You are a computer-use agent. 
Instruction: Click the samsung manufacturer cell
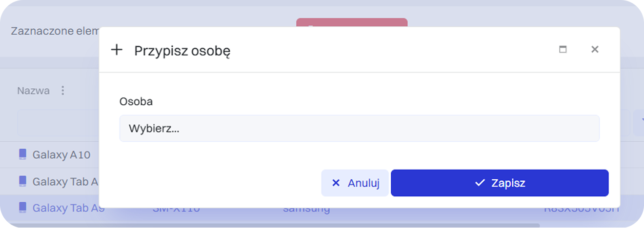(x=306, y=210)
